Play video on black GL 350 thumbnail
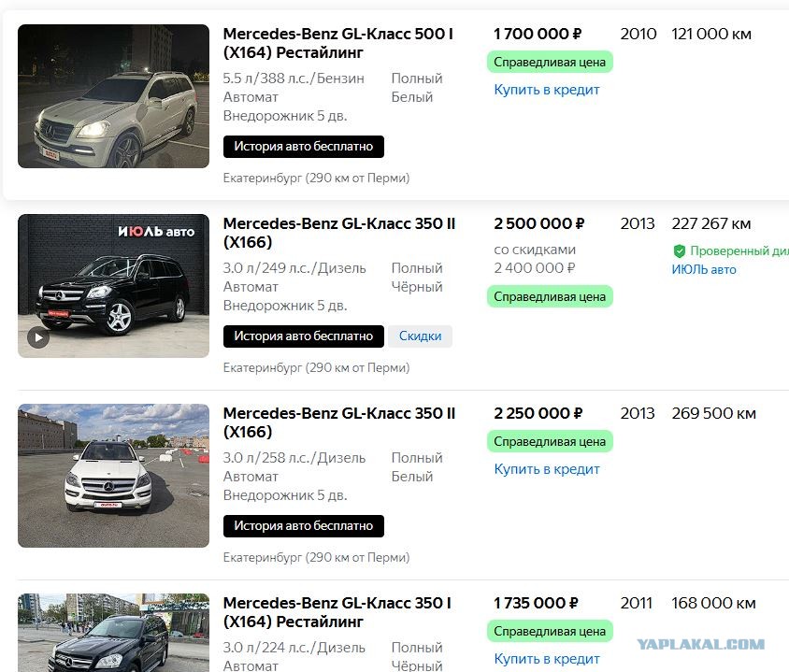The image size is (789, 672). [x=38, y=337]
